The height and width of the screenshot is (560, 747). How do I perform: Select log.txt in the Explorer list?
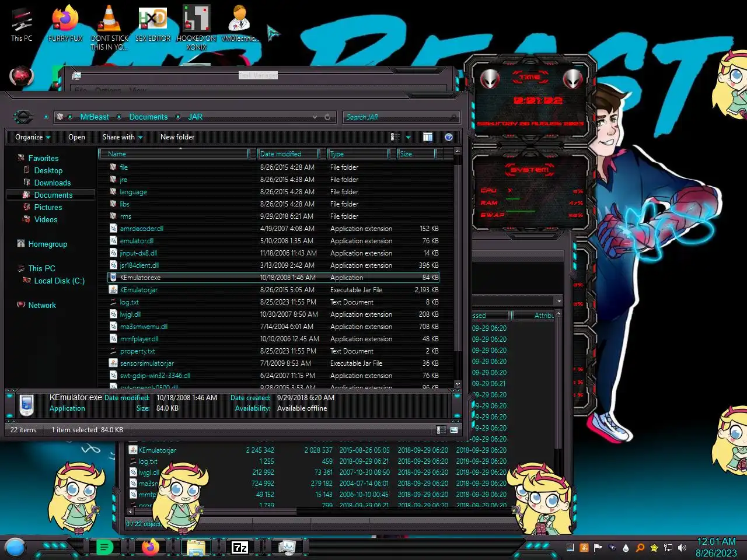pyautogui.click(x=274, y=302)
